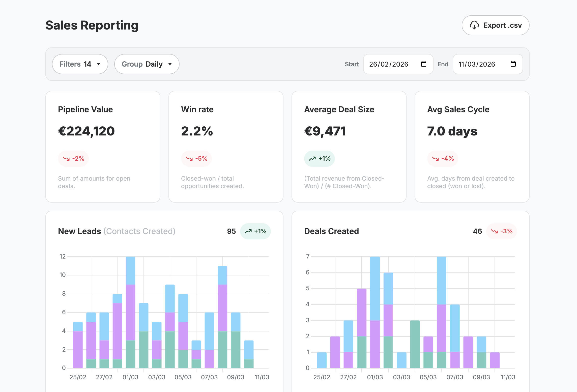This screenshot has width=577, height=392.
Task: Open the Filters 14 dropdown
Action: (80, 64)
